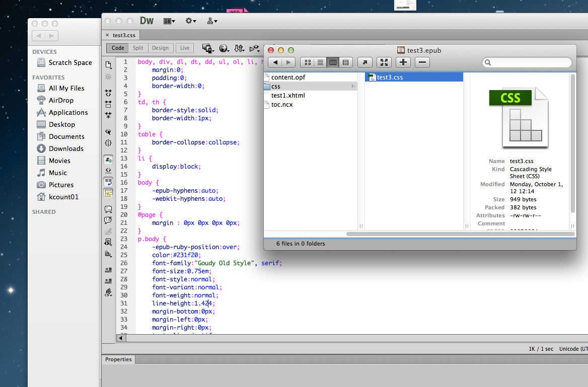Click the Apply Comment speech bubble icon
This screenshot has height=387, width=588.
[x=108, y=209]
